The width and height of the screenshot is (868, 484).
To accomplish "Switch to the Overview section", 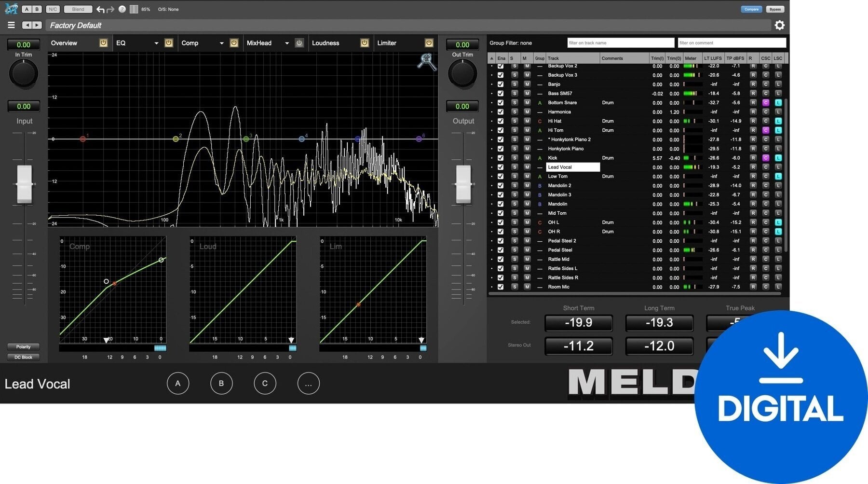I will coord(64,43).
